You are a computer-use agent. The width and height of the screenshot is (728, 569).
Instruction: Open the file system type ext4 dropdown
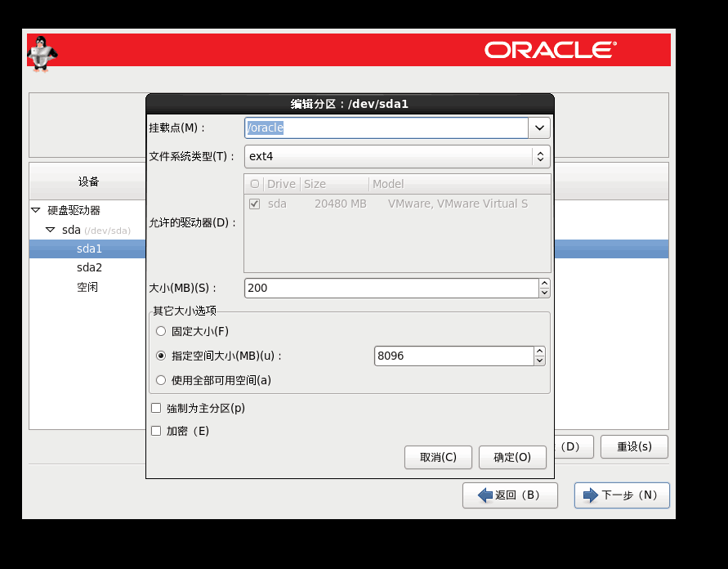pos(397,156)
